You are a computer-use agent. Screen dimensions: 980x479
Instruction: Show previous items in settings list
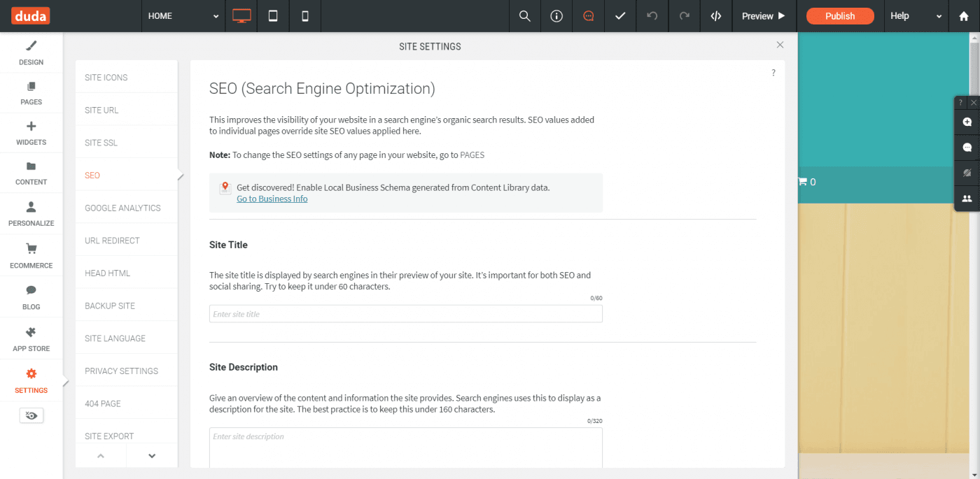pyautogui.click(x=101, y=455)
